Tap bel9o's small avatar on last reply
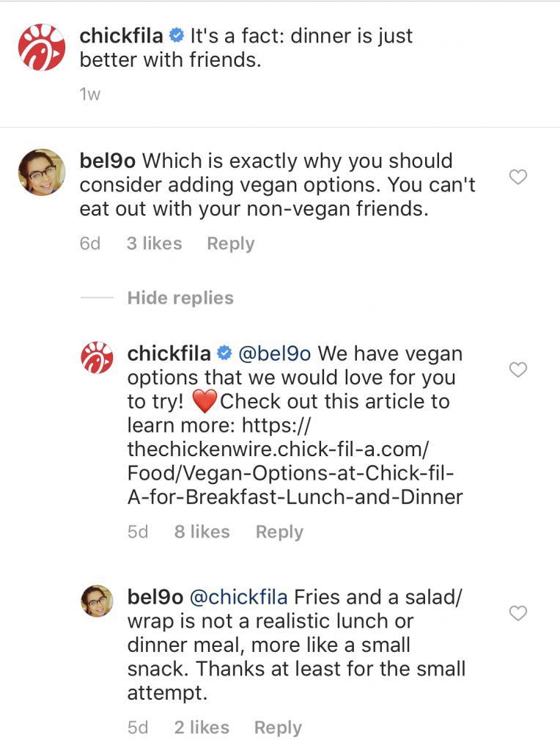This screenshot has width=560, height=751. click(x=97, y=601)
